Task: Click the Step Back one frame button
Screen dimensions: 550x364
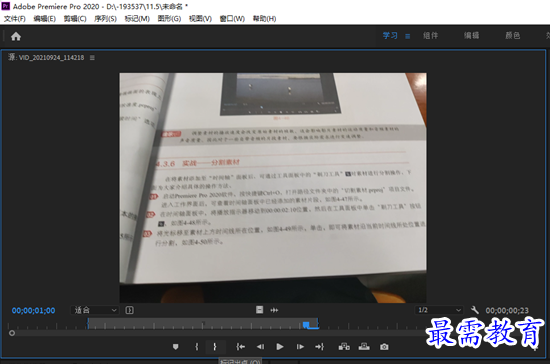Action: 260,347
